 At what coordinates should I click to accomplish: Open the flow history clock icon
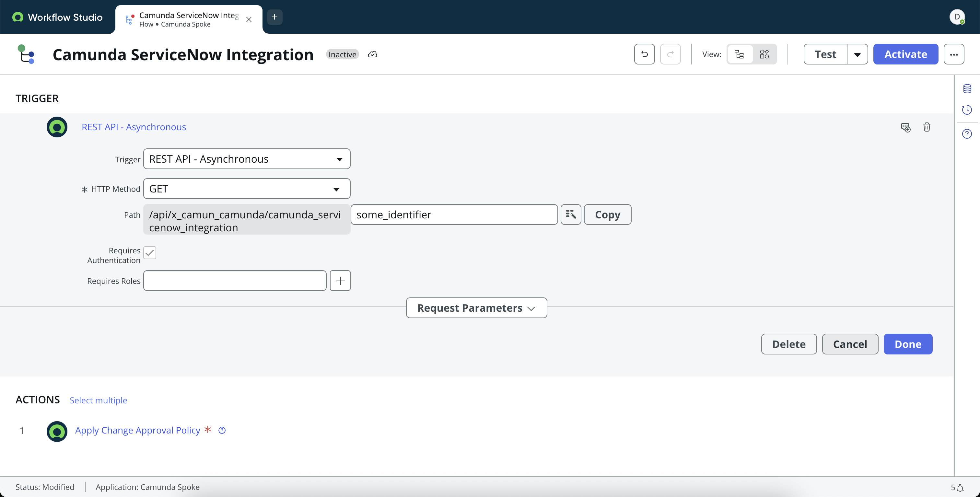click(967, 110)
